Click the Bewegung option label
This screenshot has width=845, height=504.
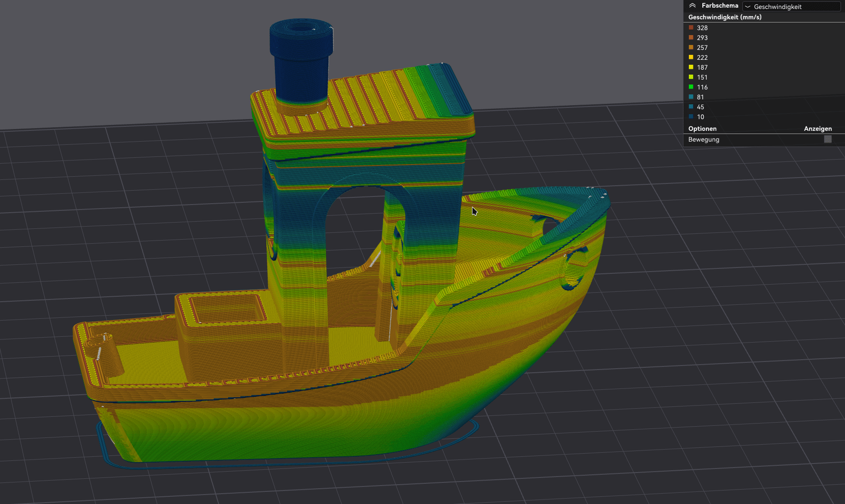704,139
